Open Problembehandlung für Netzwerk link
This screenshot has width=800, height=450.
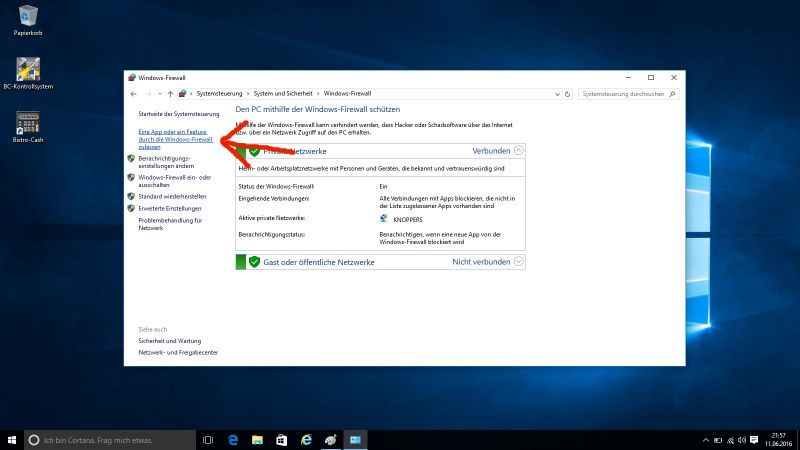[x=170, y=224]
